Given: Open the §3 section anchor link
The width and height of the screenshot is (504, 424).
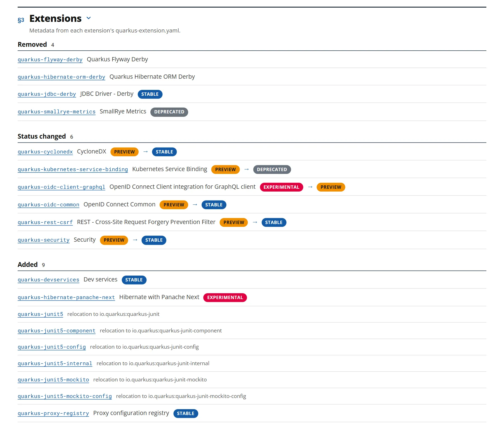Looking at the screenshot, I should (21, 20).
